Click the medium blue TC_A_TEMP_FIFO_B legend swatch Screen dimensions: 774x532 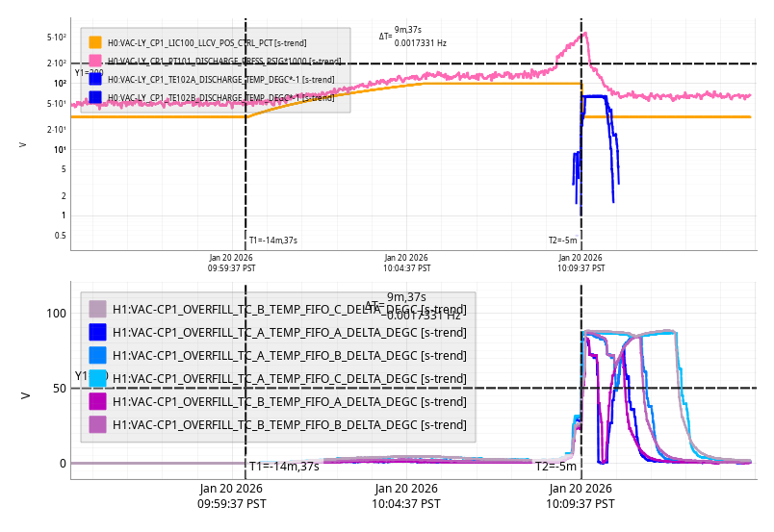click(97, 355)
